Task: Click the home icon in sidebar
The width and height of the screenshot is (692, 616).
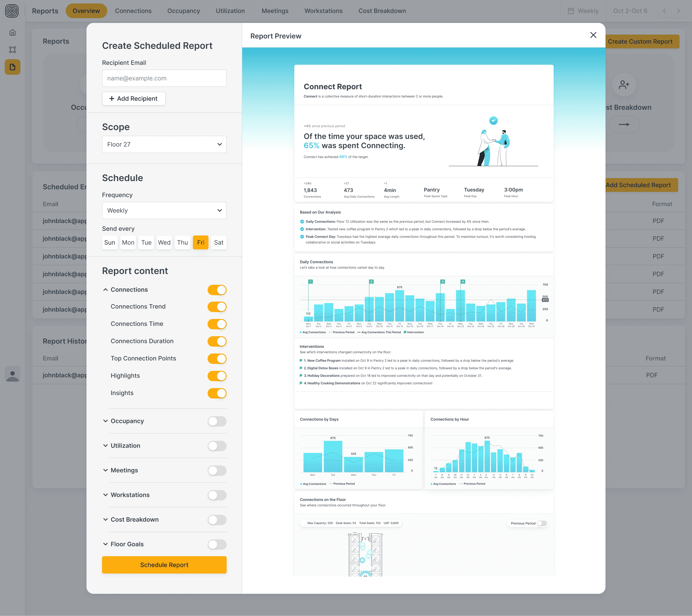Action: click(12, 33)
